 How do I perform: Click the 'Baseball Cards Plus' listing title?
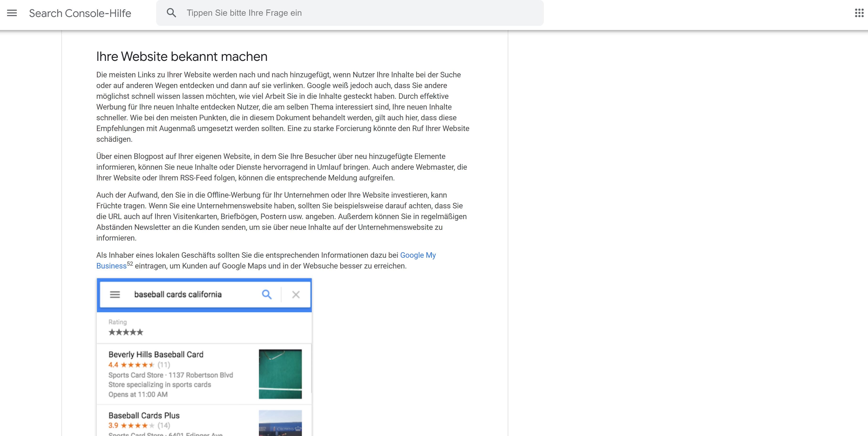click(x=144, y=415)
